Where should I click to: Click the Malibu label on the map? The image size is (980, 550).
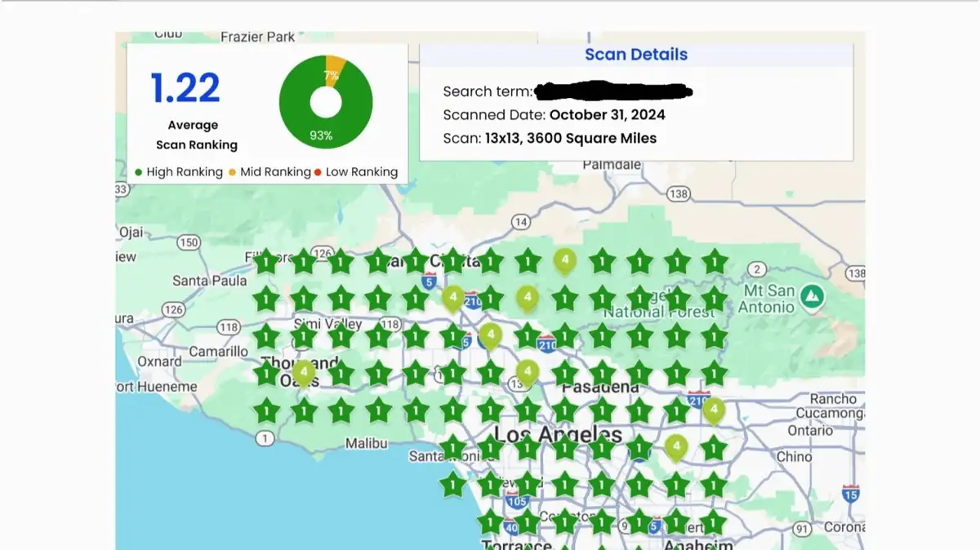click(366, 443)
